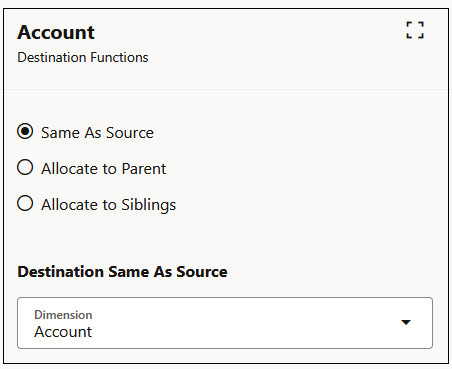Click the empty circle beside Allocate to Parent

tap(25, 167)
